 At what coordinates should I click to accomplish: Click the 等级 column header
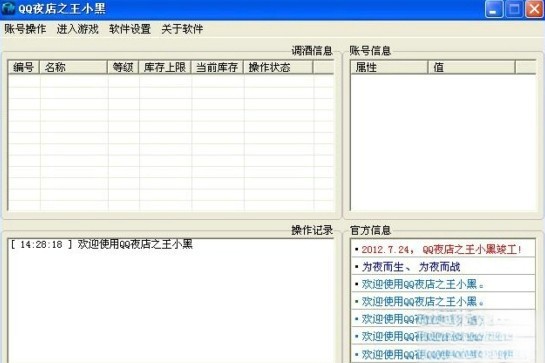point(123,67)
